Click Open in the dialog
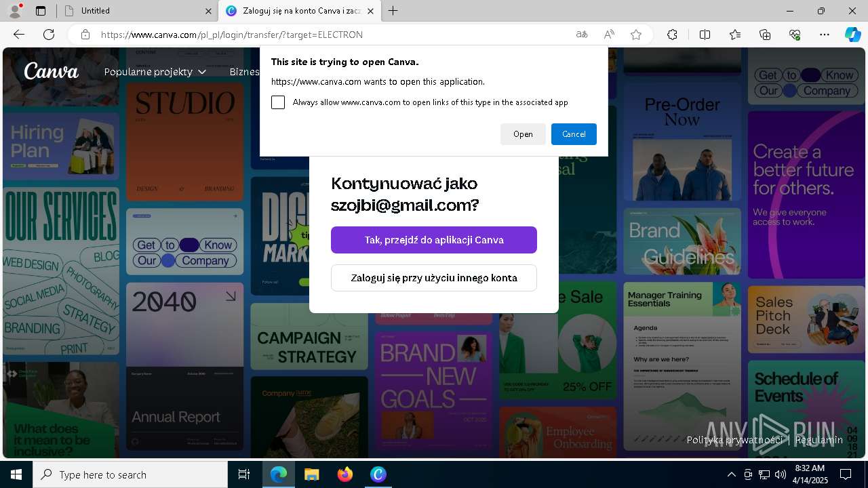The image size is (868, 488). pyautogui.click(x=523, y=134)
